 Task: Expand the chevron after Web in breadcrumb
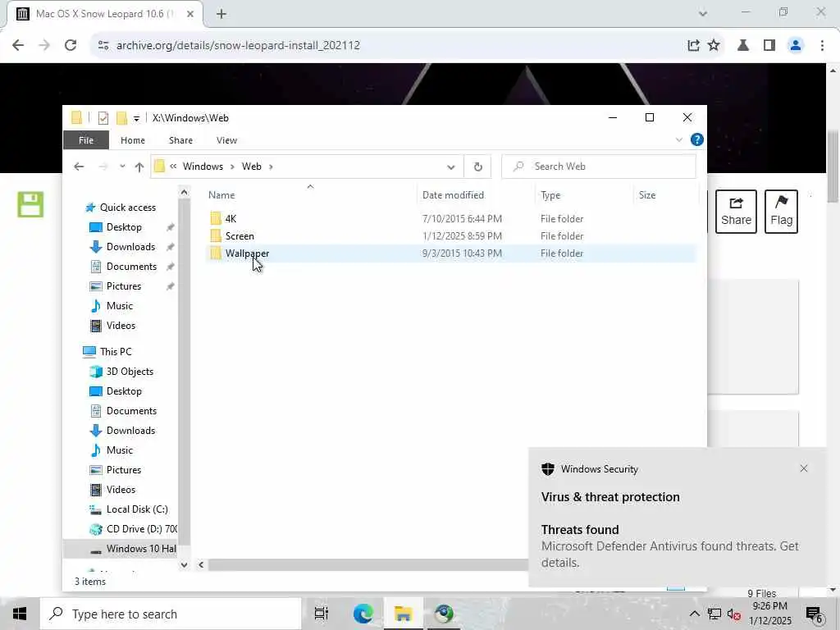(x=271, y=167)
